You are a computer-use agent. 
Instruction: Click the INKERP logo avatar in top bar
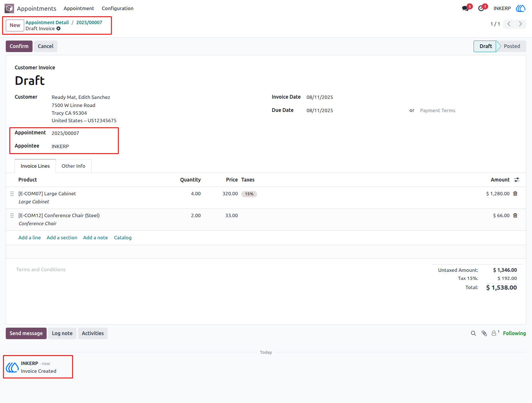pyautogui.click(x=520, y=8)
